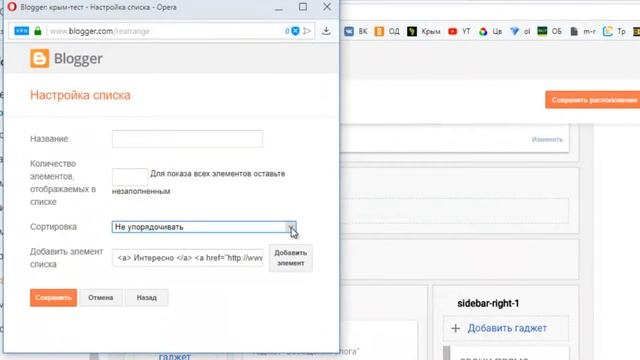640x360 pixels.
Task: Open the Тр bookmark
Action: click(x=614, y=31)
